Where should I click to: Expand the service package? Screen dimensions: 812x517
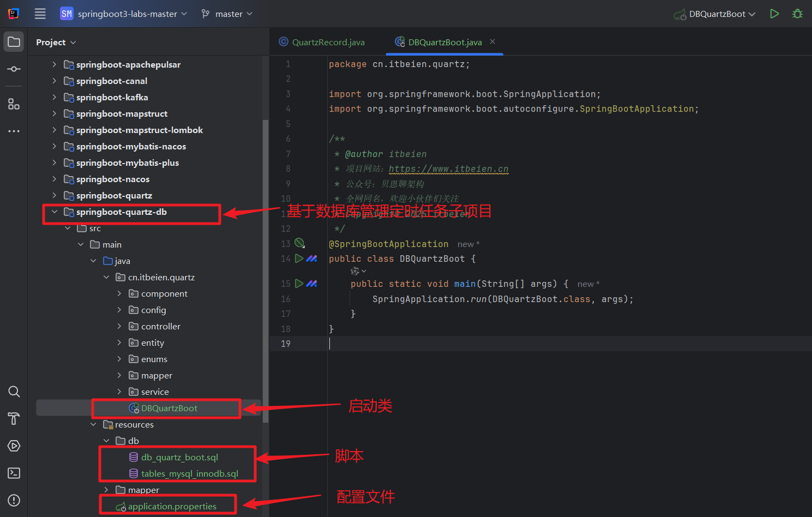pyautogui.click(x=119, y=392)
